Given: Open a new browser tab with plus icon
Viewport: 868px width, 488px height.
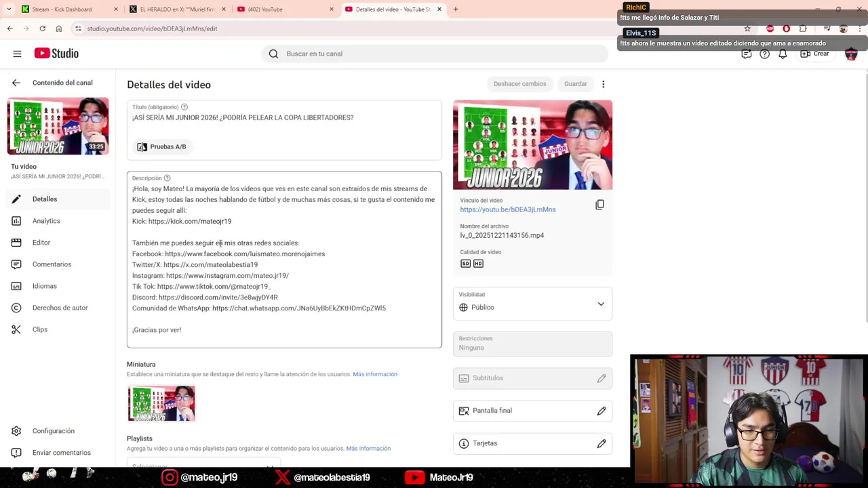Looking at the screenshot, I should tap(455, 9).
